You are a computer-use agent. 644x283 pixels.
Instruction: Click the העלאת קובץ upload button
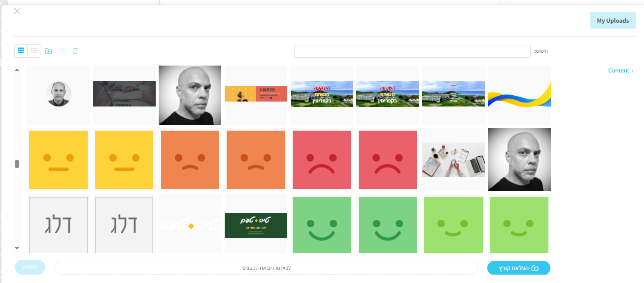518,268
